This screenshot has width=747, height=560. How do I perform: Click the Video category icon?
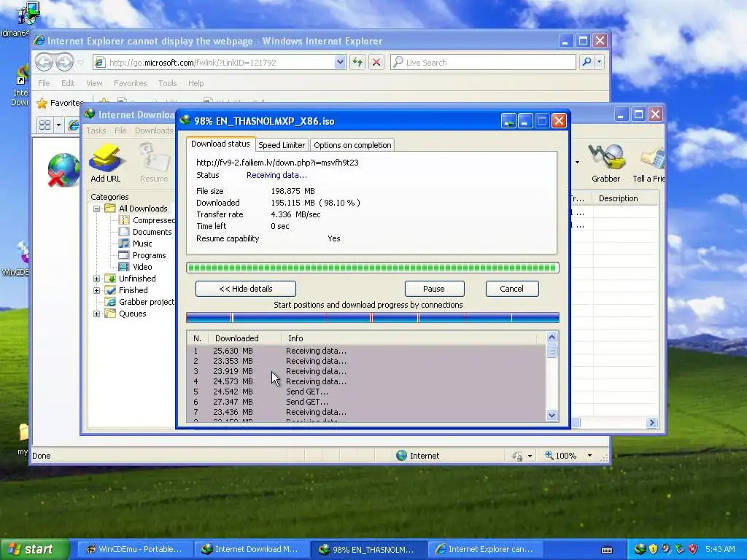pyautogui.click(x=124, y=267)
